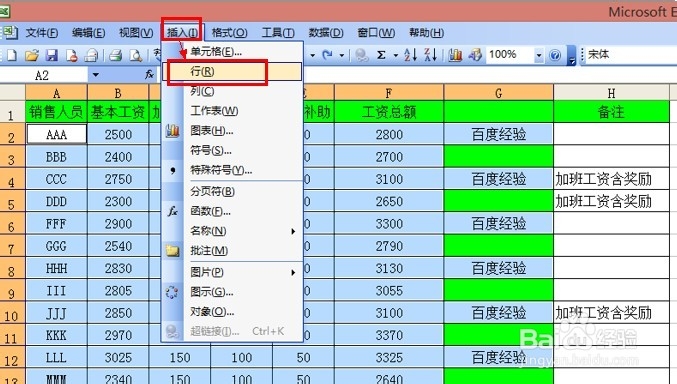Image resolution: width=677 pixels, height=384 pixels.
Task: Open the 视图(V) menu
Action: (x=136, y=33)
